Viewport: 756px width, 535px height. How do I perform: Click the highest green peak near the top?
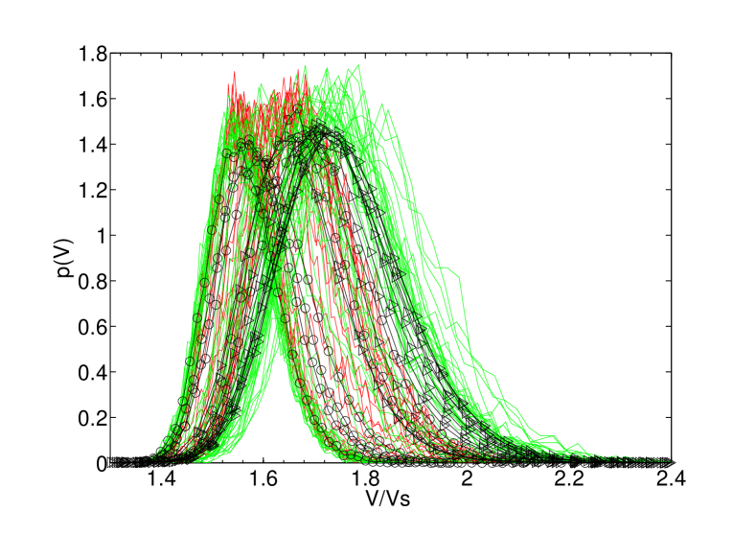tap(357, 66)
